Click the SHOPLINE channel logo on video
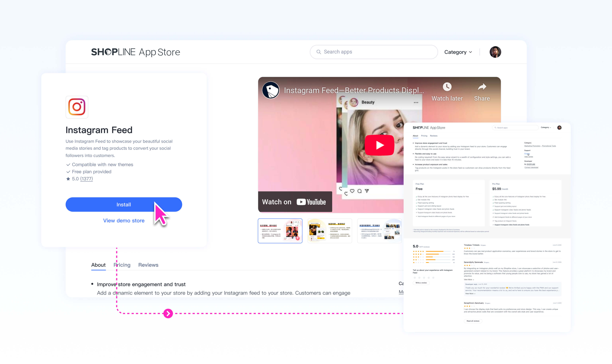This screenshot has height=364, width=612. 271,90
